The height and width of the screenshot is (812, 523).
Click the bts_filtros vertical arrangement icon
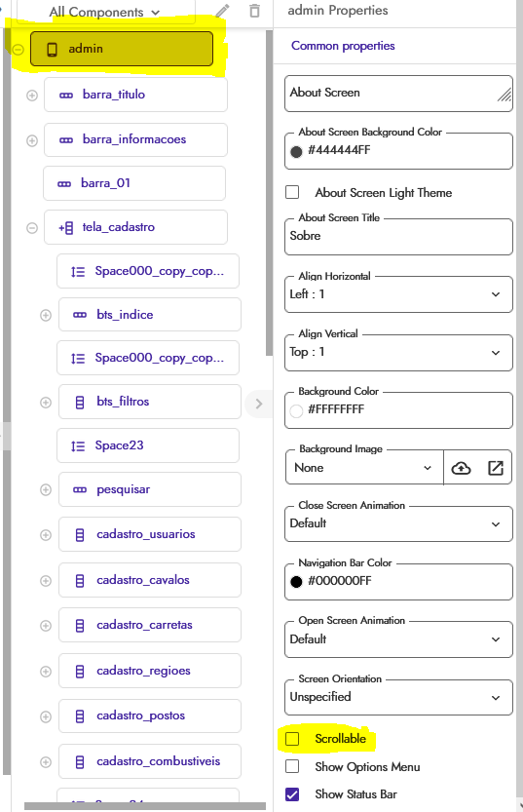click(80, 403)
